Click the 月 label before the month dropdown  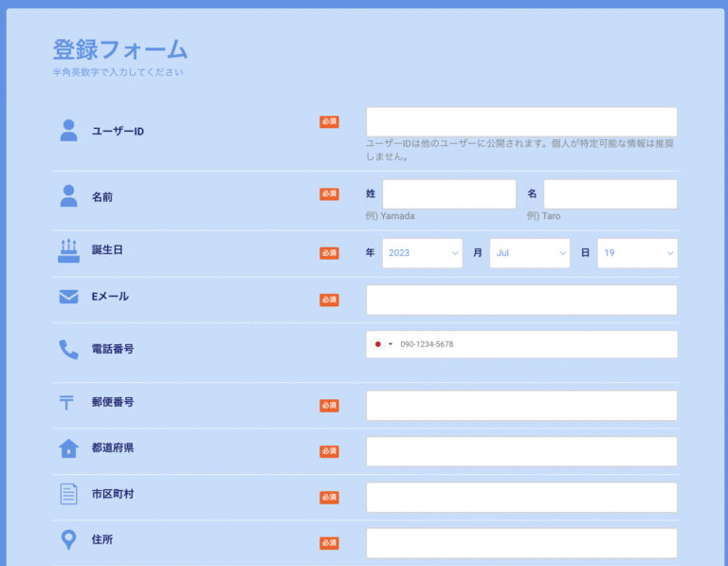point(478,252)
